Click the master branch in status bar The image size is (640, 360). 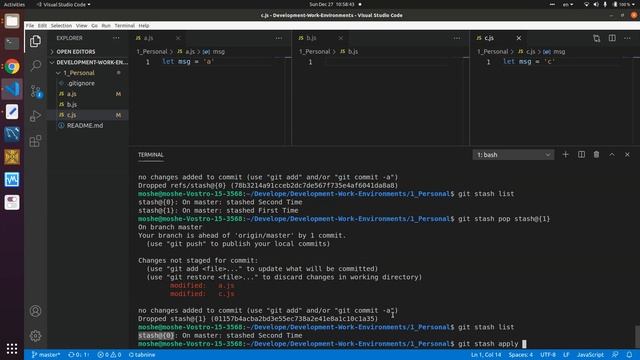(46, 355)
